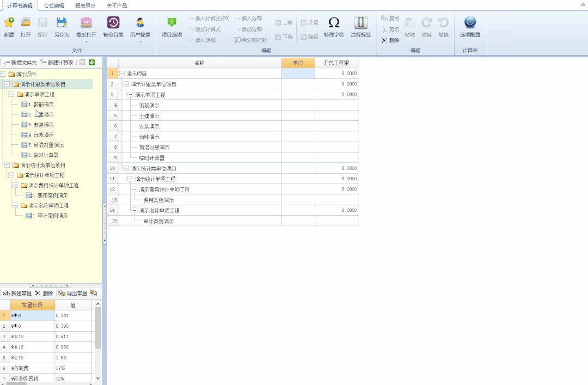Switch to the 报表导出 tab
Screen dimensions: 588x385
click(x=85, y=5)
